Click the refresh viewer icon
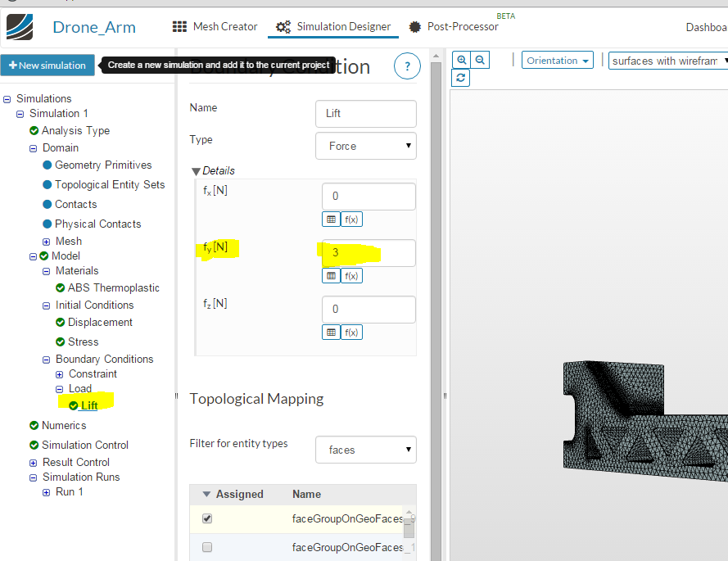Image resolution: width=728 pixels, height=561 pixels. tap(460, 78)
